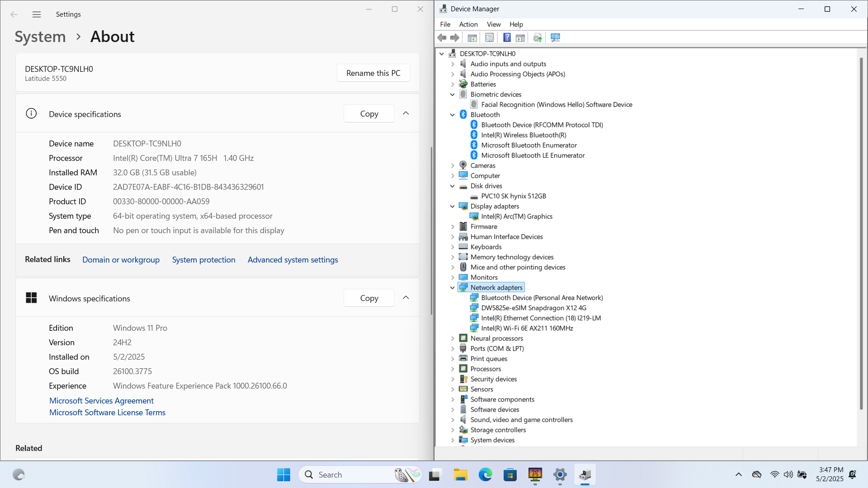This screenshot has height=488, width=868.
Task: Click the Windows logo icon beside Windows specifications
Action: pos(31,298)
